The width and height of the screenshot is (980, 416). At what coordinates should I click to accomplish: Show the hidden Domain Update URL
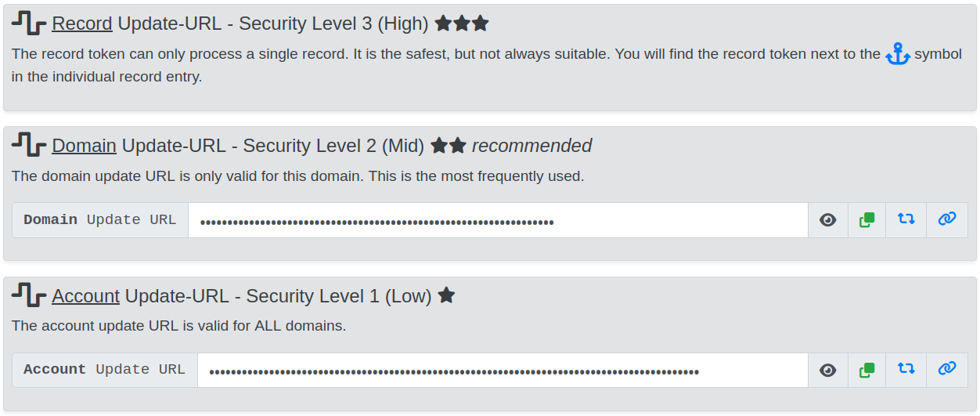(827, 220)
